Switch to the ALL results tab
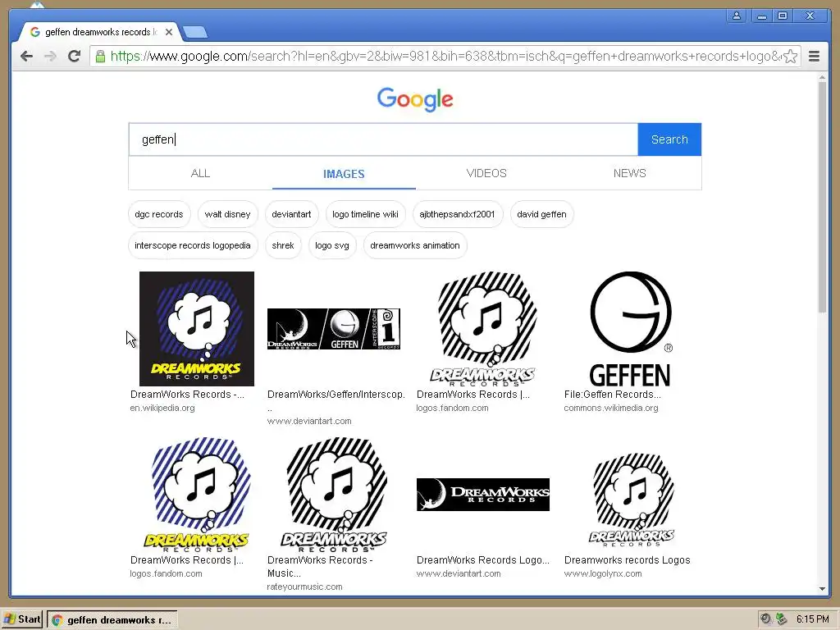The height and width of the screenshot is (630, 840). 200,173
